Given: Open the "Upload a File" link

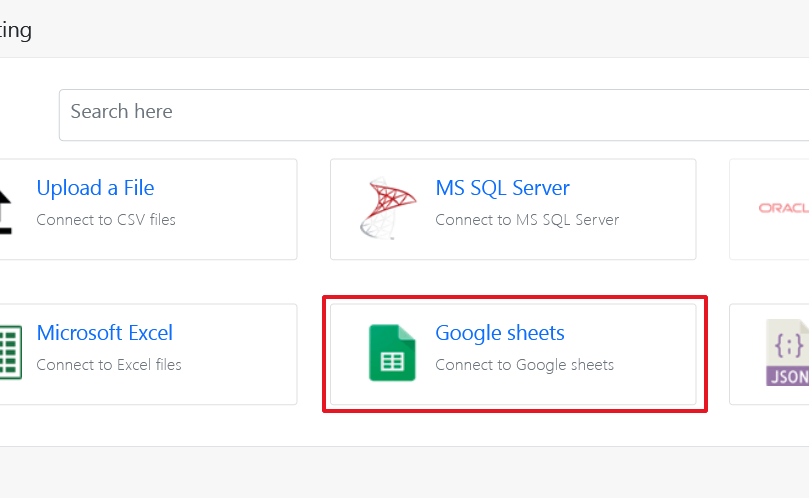Looking at the screenshot, I should click(x=95, y=188).
